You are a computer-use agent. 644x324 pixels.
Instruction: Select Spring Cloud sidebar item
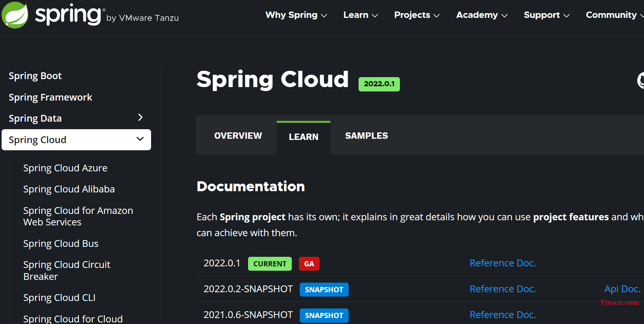[x=76, y=140]
